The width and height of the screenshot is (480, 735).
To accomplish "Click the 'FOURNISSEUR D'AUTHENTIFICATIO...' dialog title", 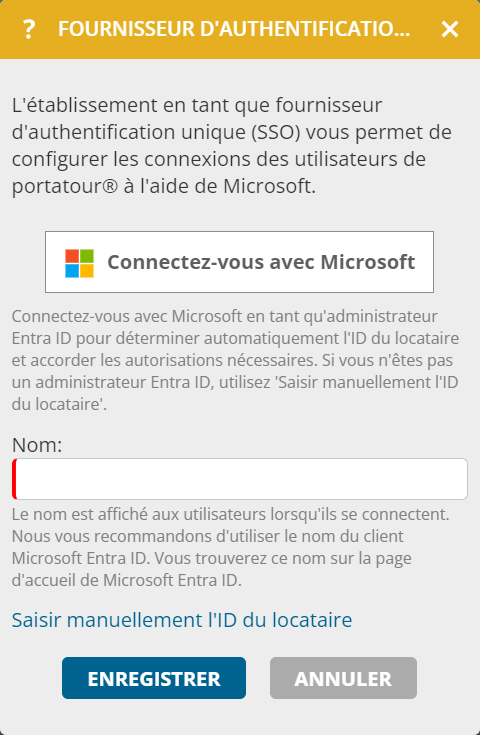I will coord(234,29).
